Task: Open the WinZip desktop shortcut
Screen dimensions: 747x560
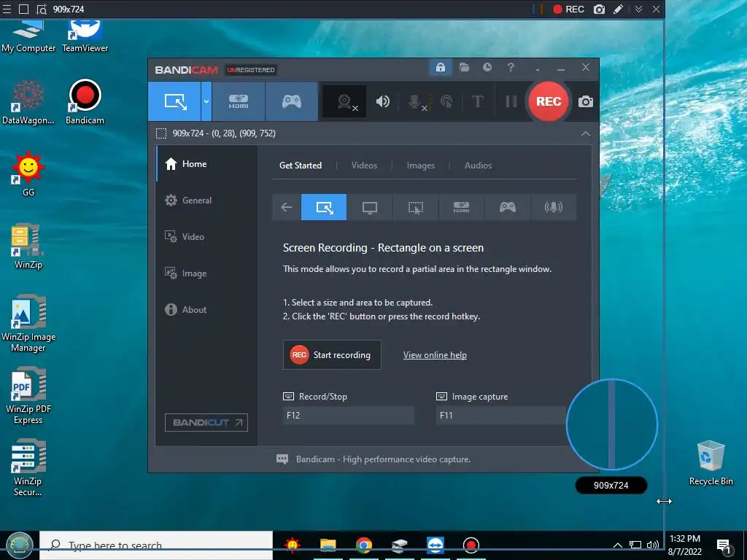Action: tap(28, 246)
